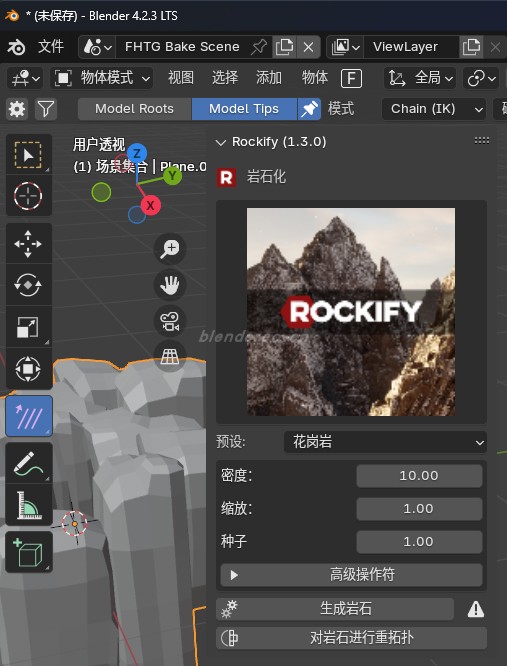Viewport: 507px width, 666px height.
Task: Click the pan view hand icon
Action: (x=170, y=284)
